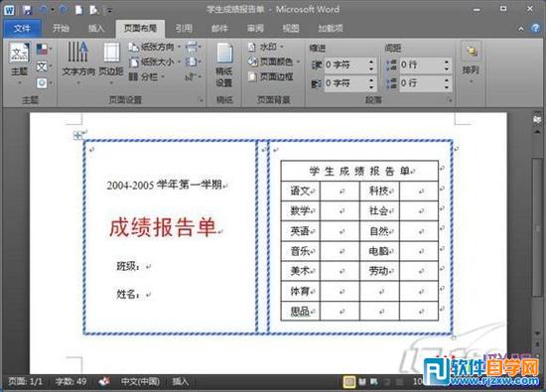Open theme colors dropdown

tap(44, 49)
